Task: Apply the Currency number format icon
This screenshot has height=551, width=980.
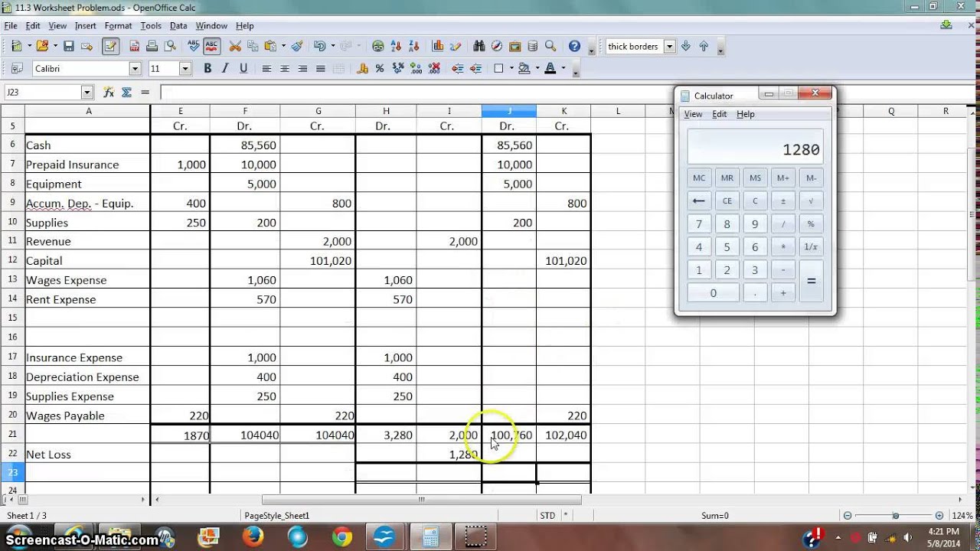Action: click(362, 69)
